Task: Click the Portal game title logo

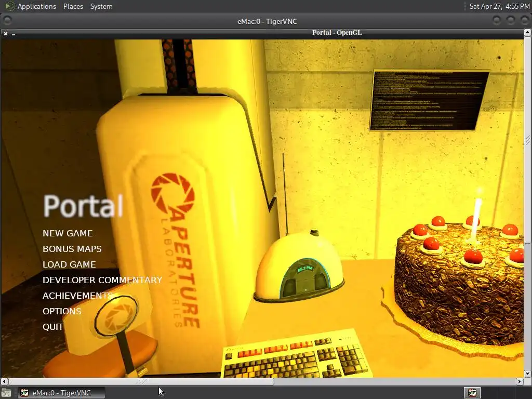Action: 83,206
